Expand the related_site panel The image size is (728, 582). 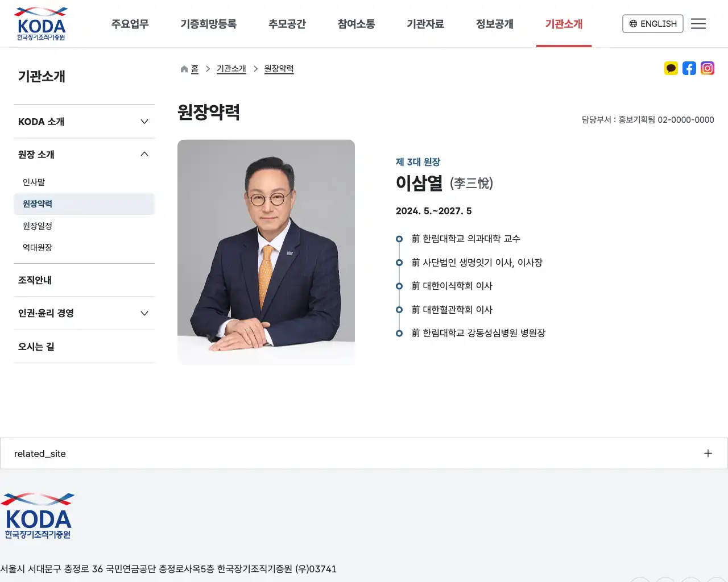tap(708, 453)
